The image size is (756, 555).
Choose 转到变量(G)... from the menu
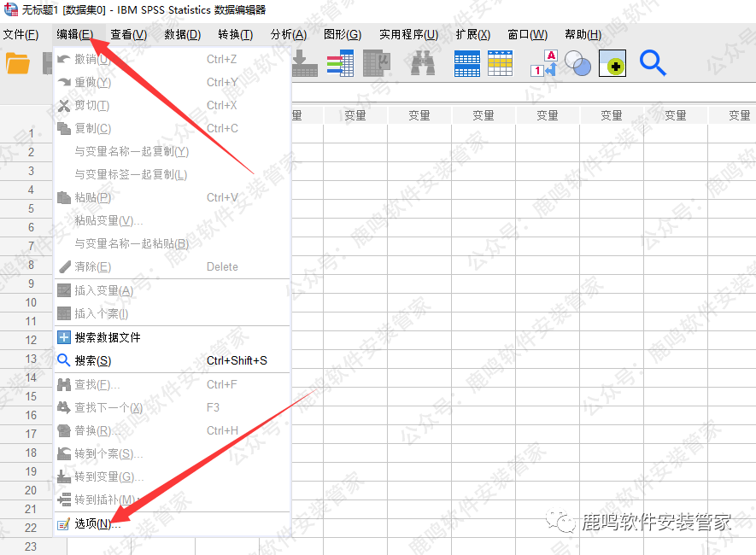coord(172,477)
